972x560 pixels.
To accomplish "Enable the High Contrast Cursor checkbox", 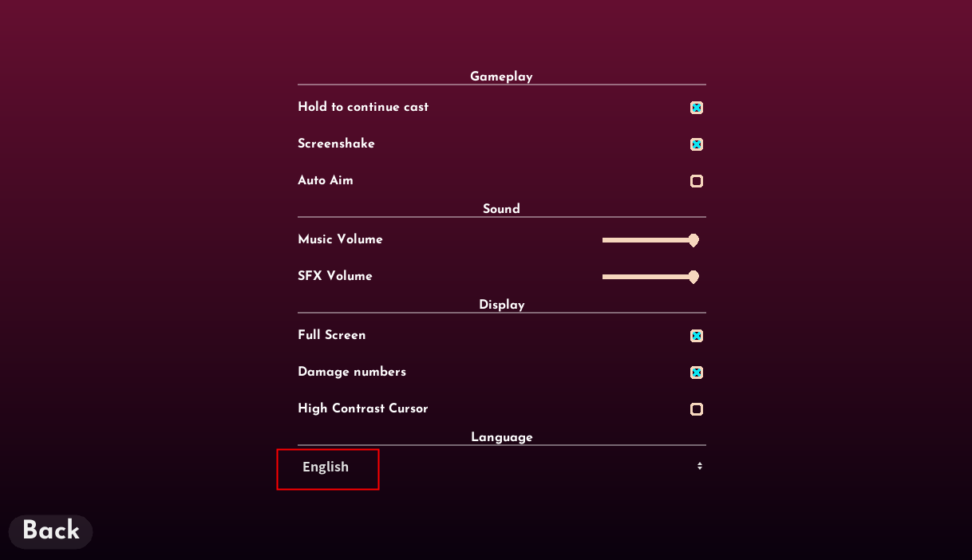I will point(697,409).
